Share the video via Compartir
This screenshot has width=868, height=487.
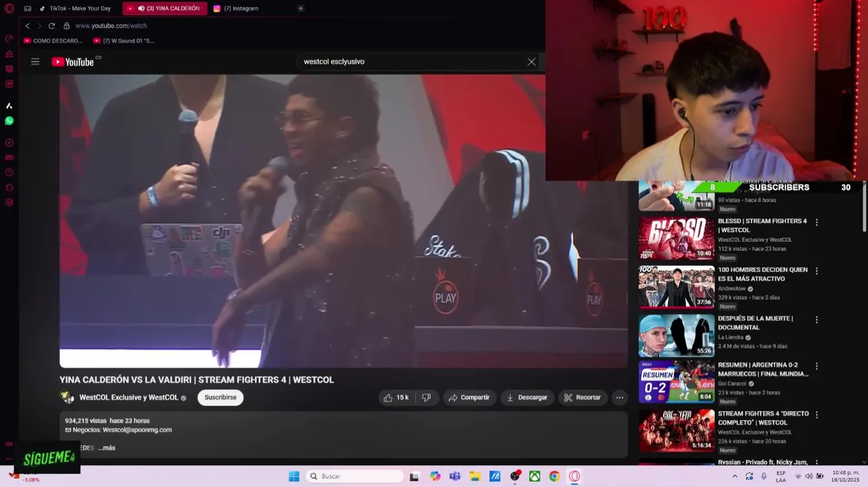[469, 398]
